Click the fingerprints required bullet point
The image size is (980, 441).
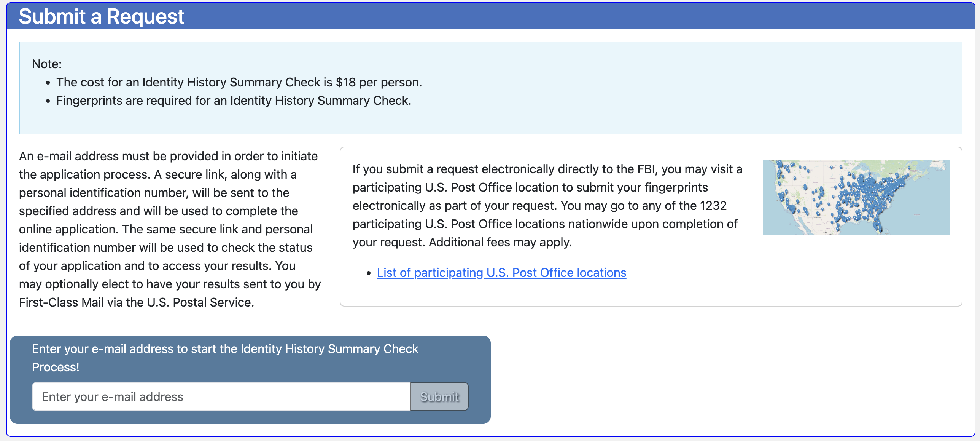pos(234,101)
